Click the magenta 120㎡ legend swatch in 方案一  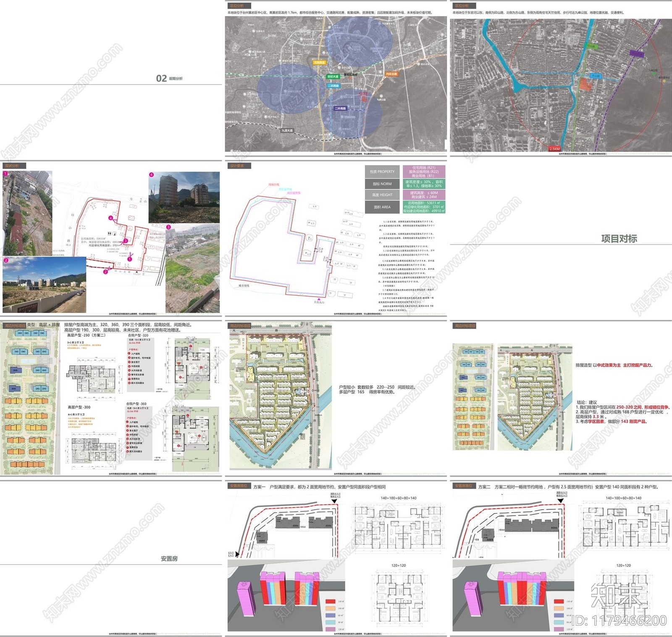tap(331, 629)
